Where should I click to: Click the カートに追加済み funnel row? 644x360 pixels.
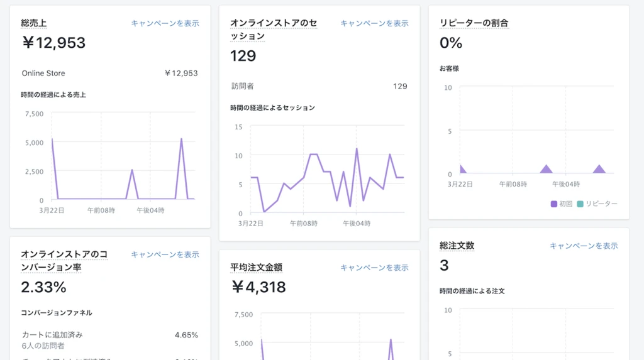(109, 341)
